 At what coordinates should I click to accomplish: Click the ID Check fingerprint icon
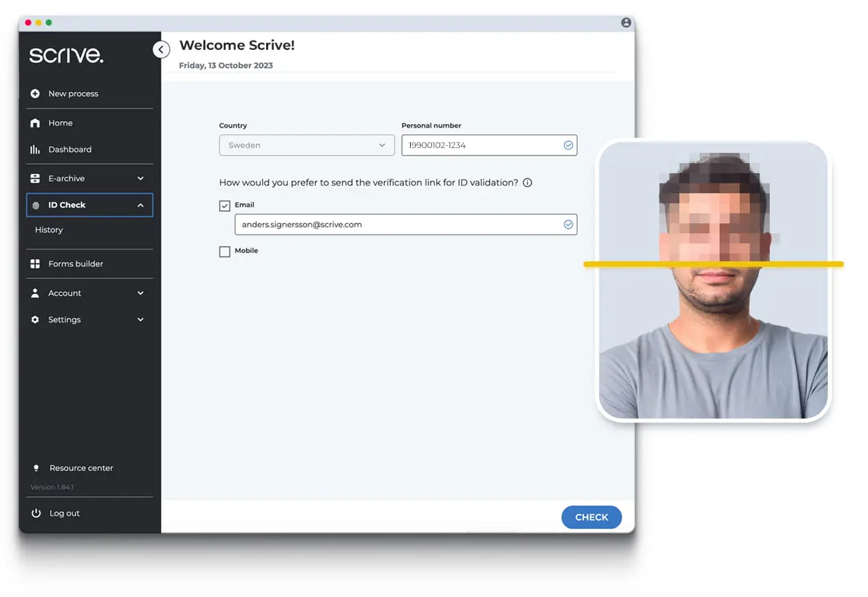tap(35, 205)
